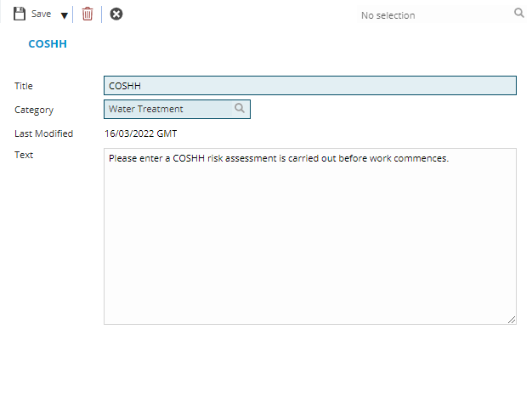Click the blue COSHH heading
532x409 pixels.
(48, 44)
